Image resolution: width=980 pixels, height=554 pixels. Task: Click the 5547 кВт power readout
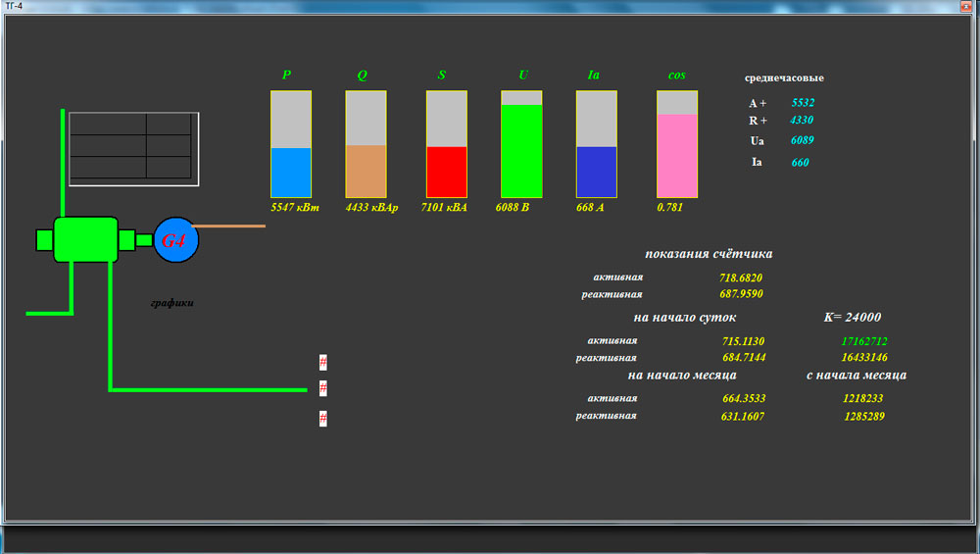click(x=295, y=208)
